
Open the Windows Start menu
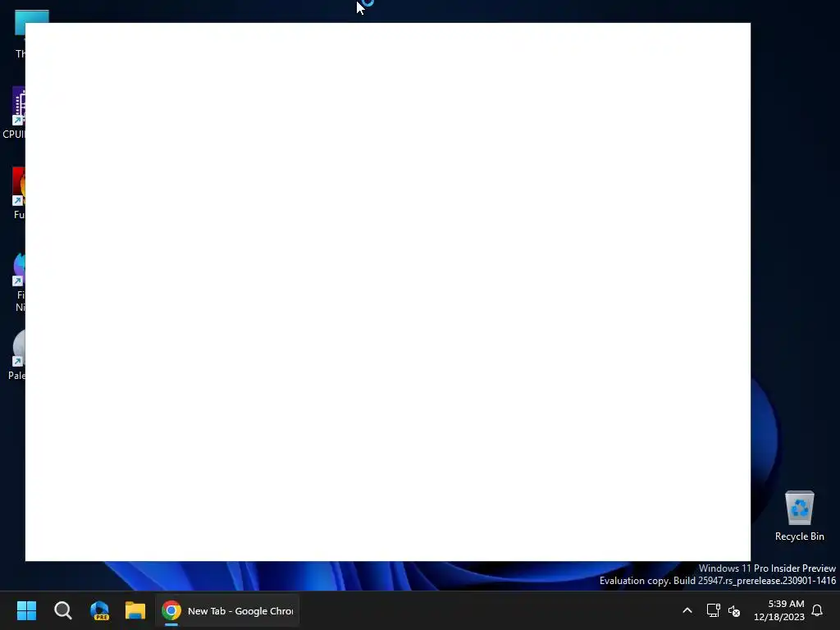(26, 610)
